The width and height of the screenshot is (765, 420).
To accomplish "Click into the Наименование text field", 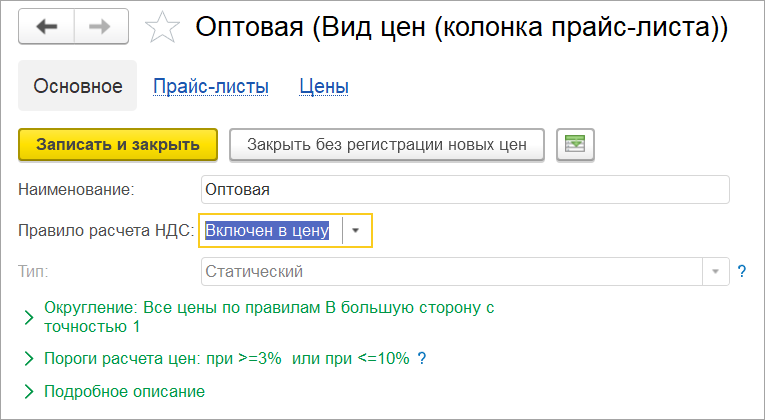I will (465, 188).
